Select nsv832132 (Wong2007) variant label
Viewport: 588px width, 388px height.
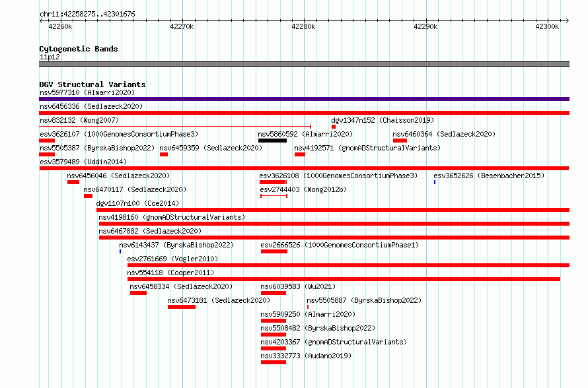point(79,120)
